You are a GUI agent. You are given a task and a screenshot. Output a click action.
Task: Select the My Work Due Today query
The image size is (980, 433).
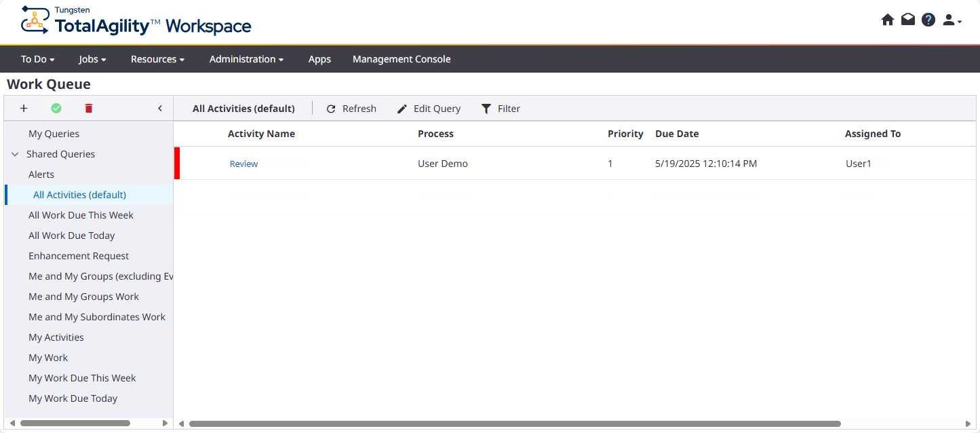click(73, 398)
